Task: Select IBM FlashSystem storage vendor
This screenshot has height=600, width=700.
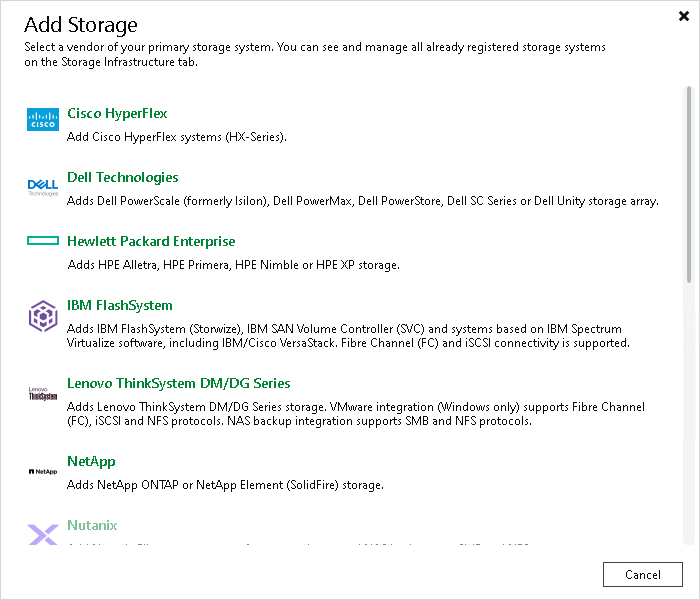Action: (120, 305)
